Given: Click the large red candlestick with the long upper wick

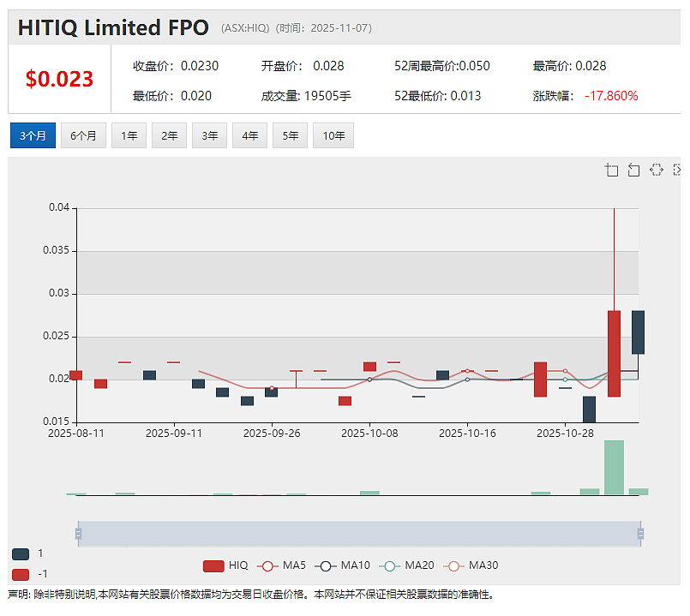Looking at the screenshot, I should click(x=614, y=354).
